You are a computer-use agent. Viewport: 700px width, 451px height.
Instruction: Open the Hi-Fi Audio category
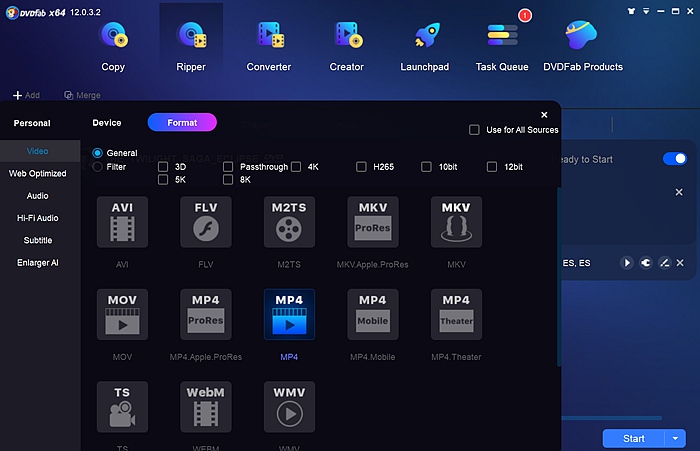coord(38,218)
